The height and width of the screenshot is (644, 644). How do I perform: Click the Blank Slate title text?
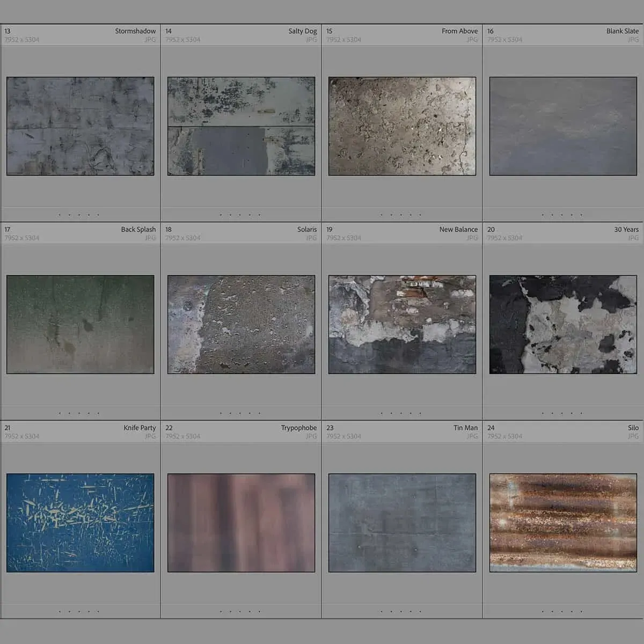pos(622,31)
